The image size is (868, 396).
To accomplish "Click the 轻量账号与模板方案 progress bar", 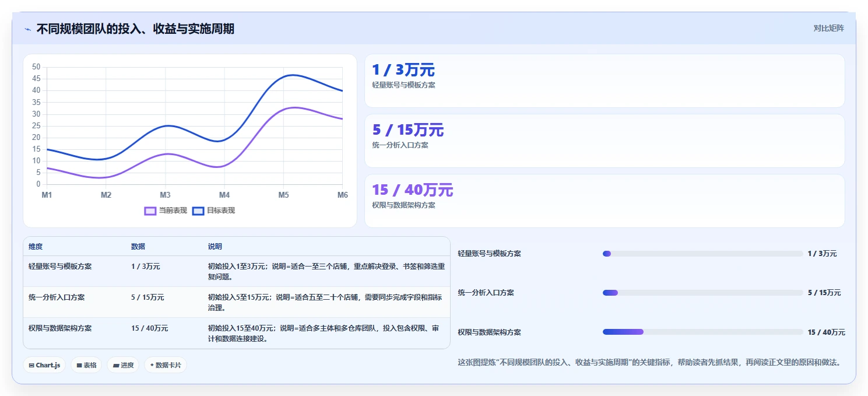I will click(702, 254).
